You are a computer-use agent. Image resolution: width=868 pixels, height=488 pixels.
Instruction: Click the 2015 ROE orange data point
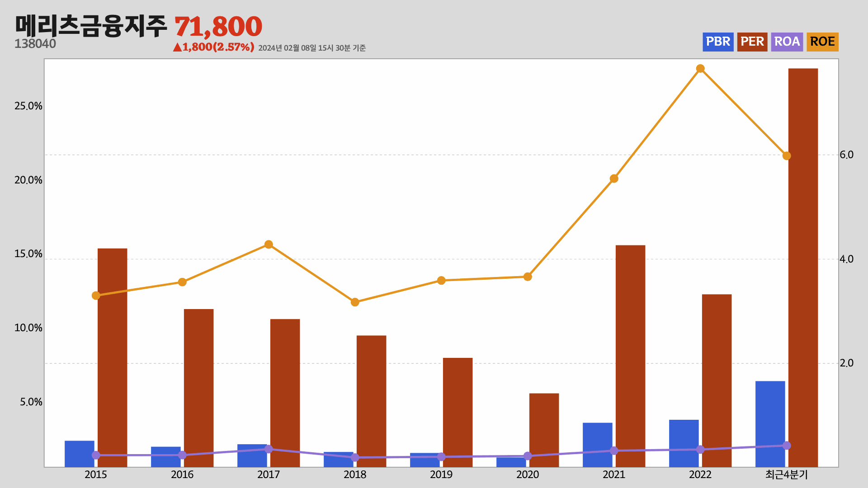coord(96,296)
